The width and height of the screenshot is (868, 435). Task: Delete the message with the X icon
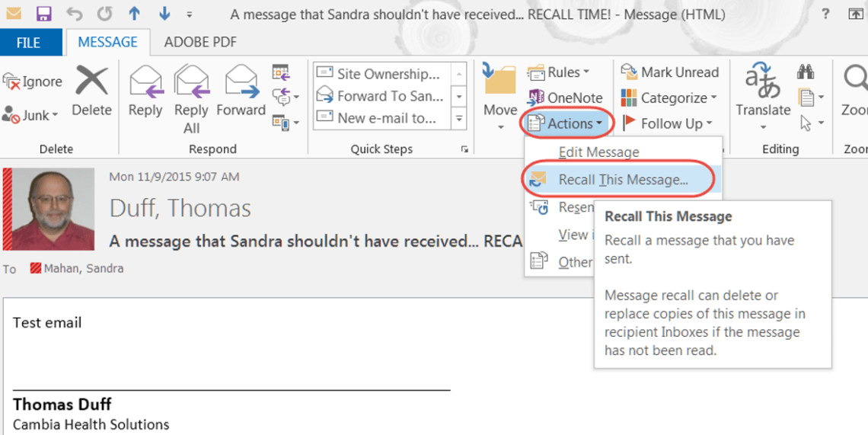92,91
